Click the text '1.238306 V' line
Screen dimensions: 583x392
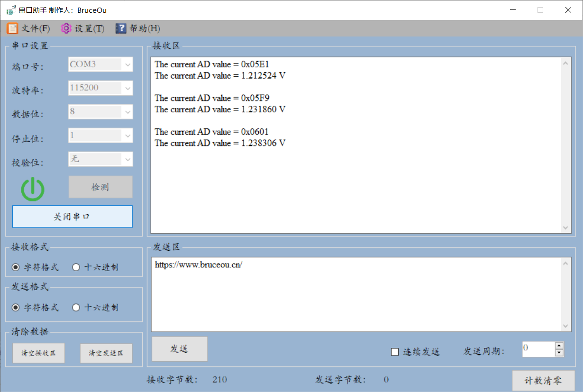click(x=220, y=143)
